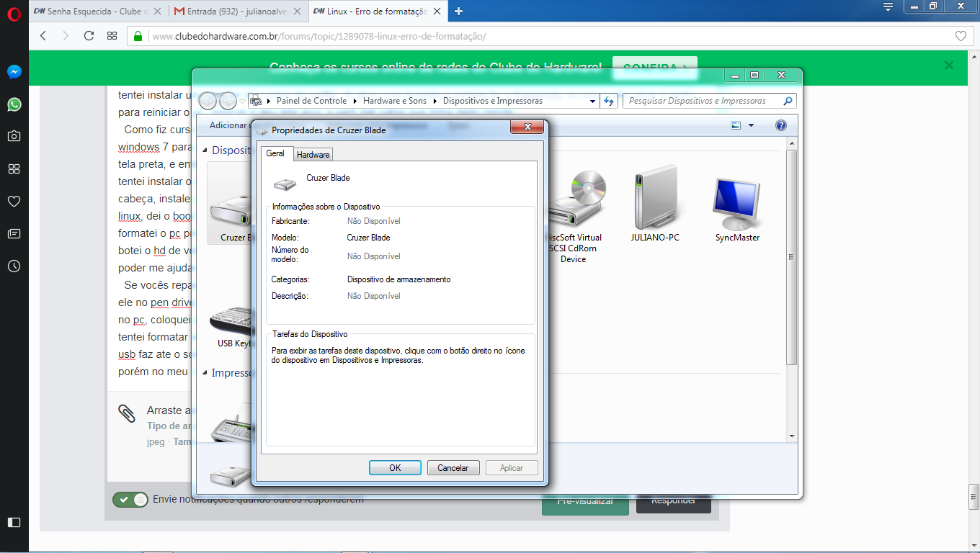Reload the current page
Image resolution: width=980 pixels, height=553 pixels.
89,35
